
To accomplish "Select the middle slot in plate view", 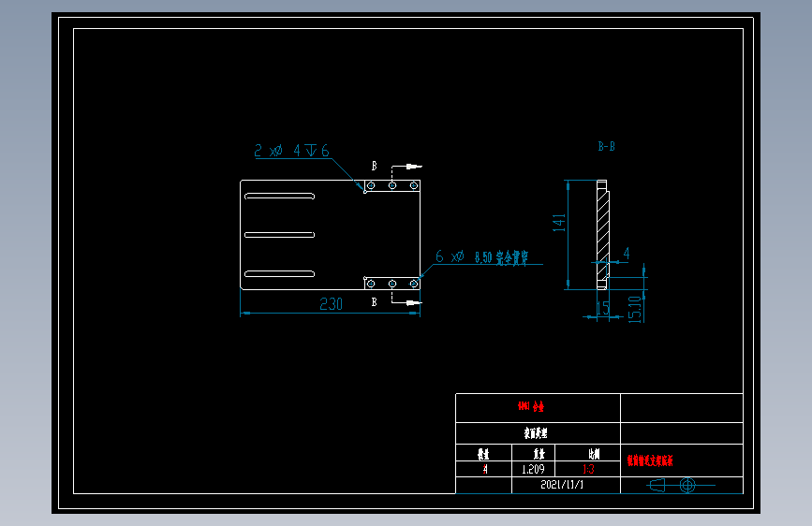I will coord(280,235).
